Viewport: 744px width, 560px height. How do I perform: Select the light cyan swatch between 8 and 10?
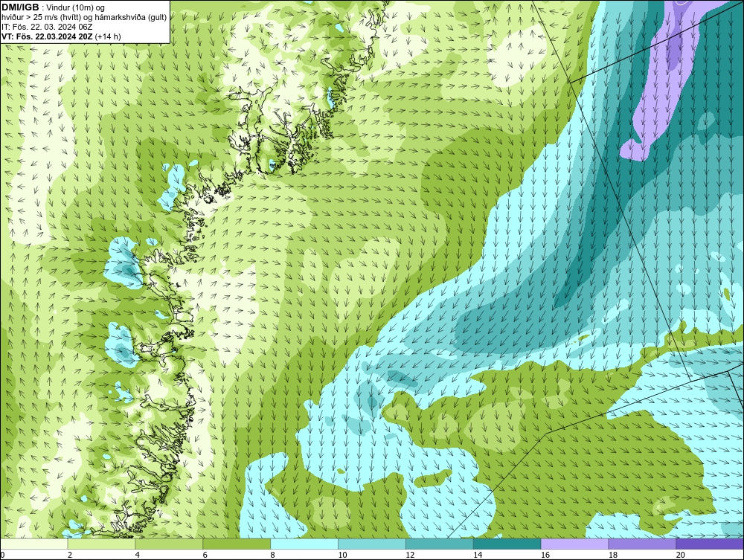point(304,544)
